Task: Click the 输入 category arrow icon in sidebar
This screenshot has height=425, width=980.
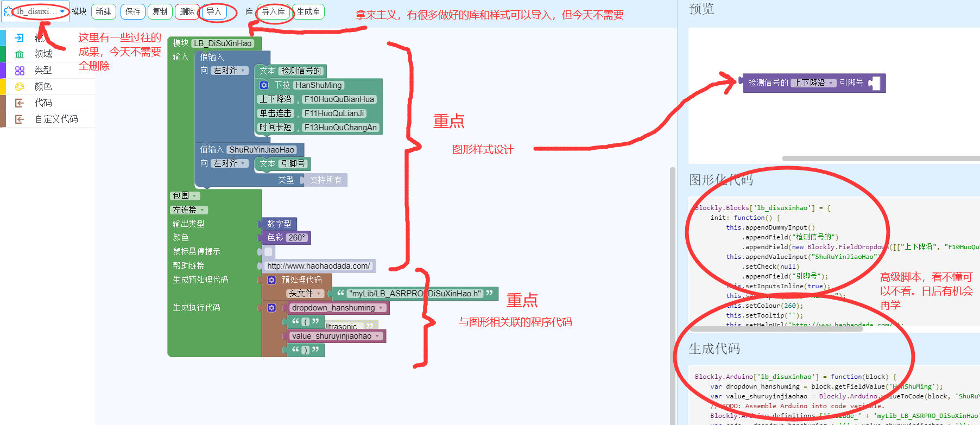Action: [x=20, y=37]
